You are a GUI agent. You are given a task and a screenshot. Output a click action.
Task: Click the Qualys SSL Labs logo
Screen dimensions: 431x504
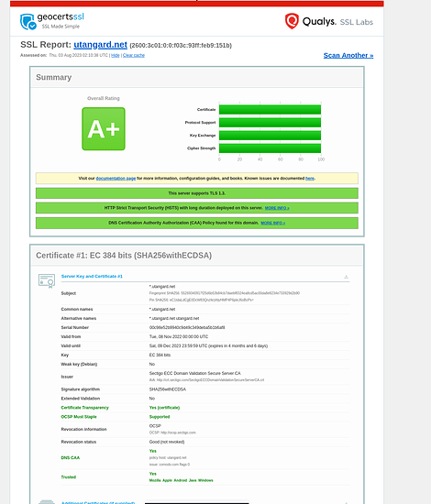point(329,22)
